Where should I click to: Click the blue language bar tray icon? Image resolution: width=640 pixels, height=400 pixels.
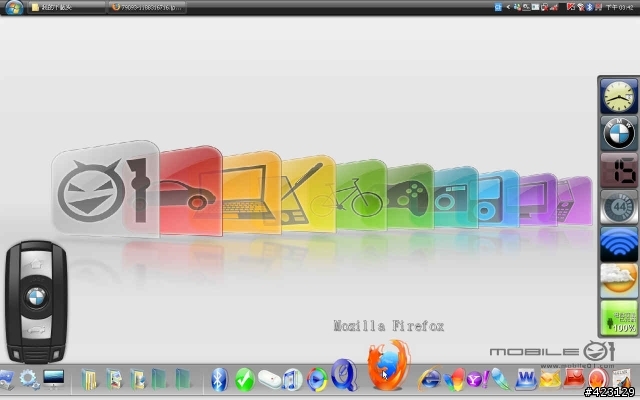[x=498, y=7]
